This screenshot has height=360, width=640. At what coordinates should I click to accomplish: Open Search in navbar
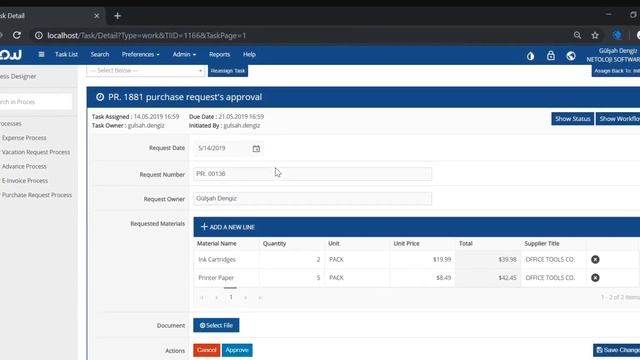100,54
